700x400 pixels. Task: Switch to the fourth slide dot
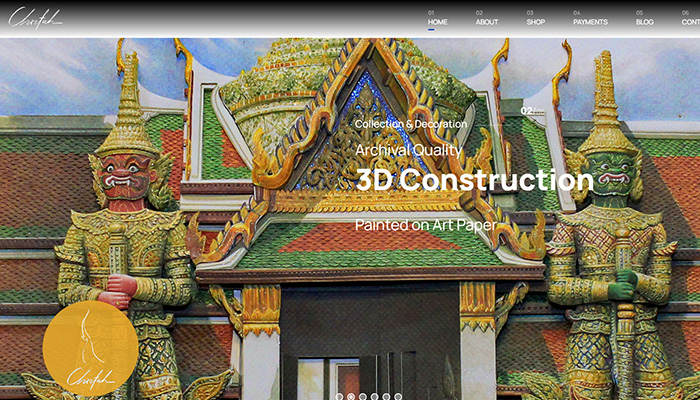(x=375, y=397)
